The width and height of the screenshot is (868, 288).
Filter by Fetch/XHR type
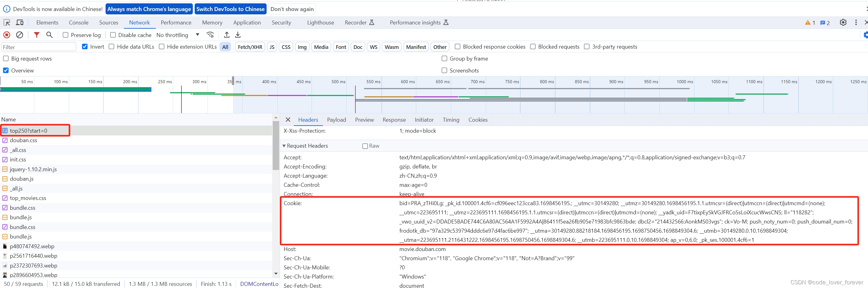tap(250, 47)
